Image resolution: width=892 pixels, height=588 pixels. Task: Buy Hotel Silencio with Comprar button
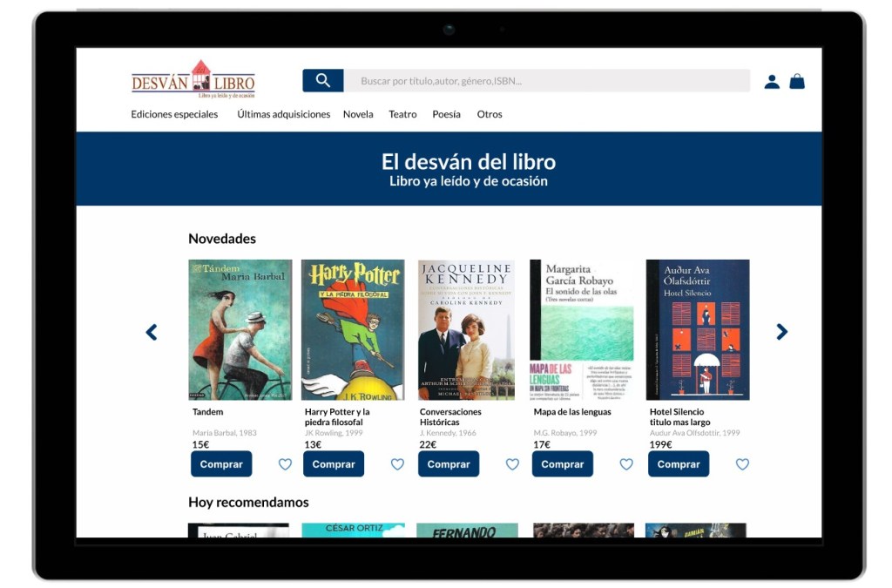(x=679, y=464)
